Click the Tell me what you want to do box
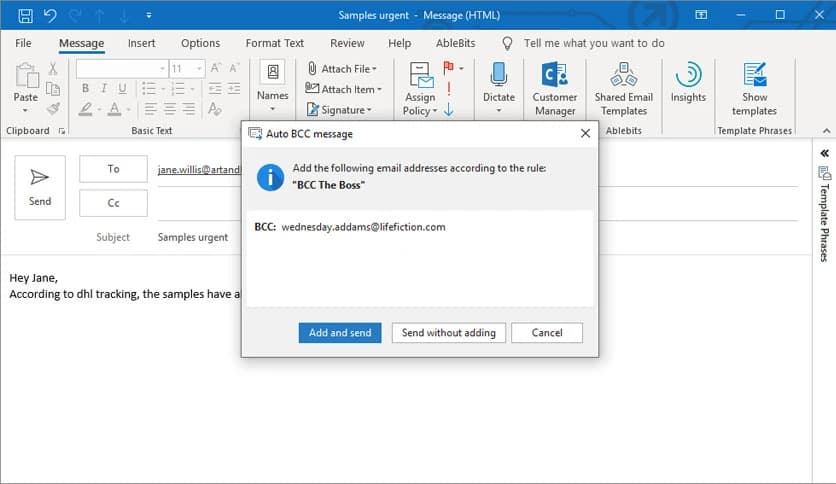Viewport: 836px width, 484px height. tap(593, 43)
